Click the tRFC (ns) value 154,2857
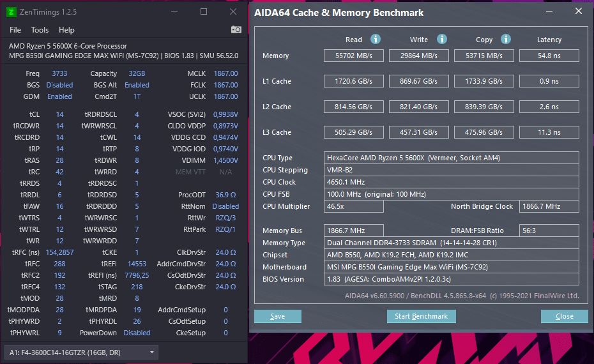Image resolution: width=594 pixels, height=364 pixels. point(59,252)
